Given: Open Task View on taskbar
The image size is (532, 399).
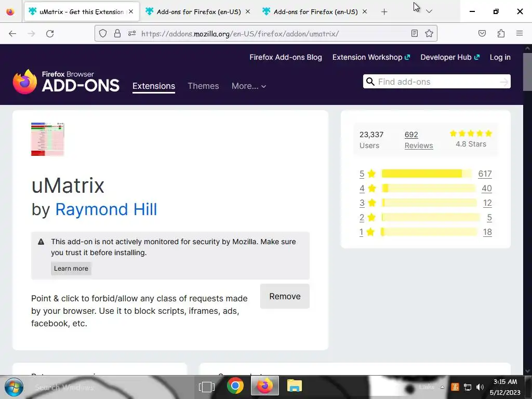Looking at the screenshot, I should click(207, 387).
